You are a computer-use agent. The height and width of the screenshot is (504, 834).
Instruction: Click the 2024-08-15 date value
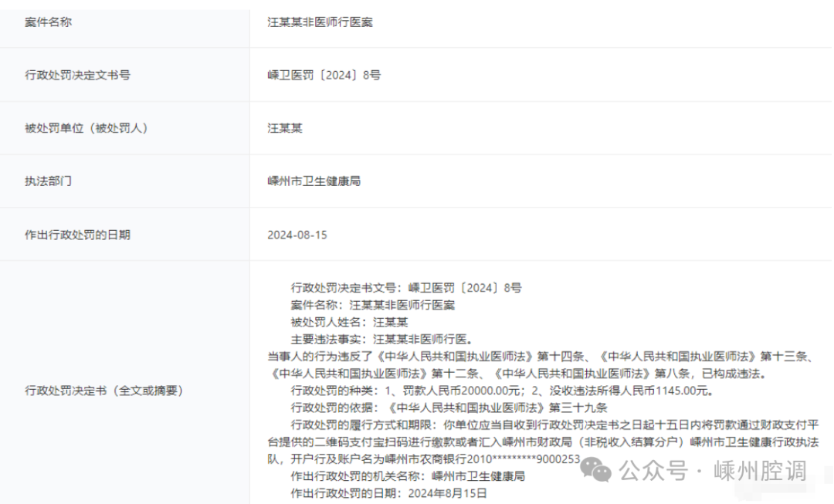(297, 235)
